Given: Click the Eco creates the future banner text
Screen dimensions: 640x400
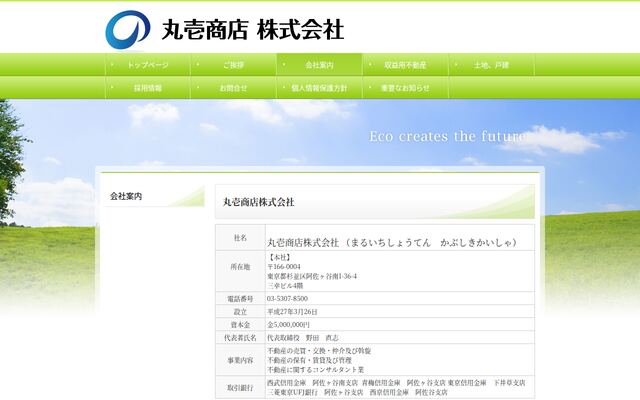Looking at the screenshot, I should 447,136.
